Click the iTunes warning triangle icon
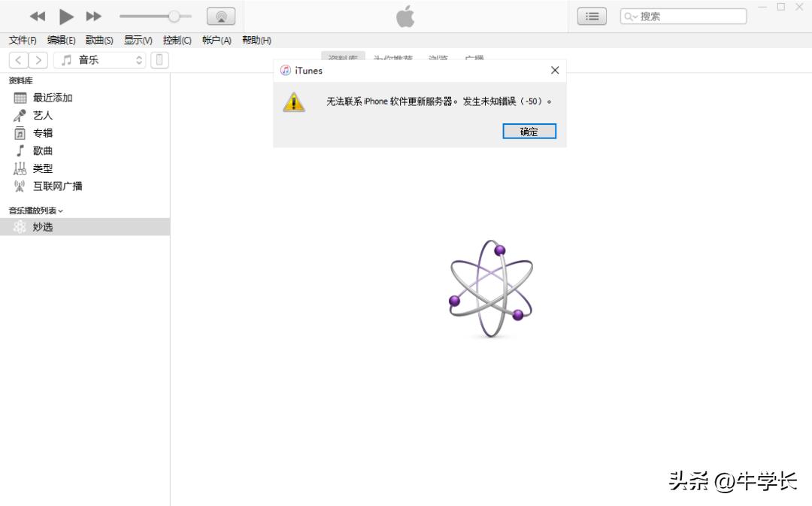The image size is (812, 506). tap(294, 101)
